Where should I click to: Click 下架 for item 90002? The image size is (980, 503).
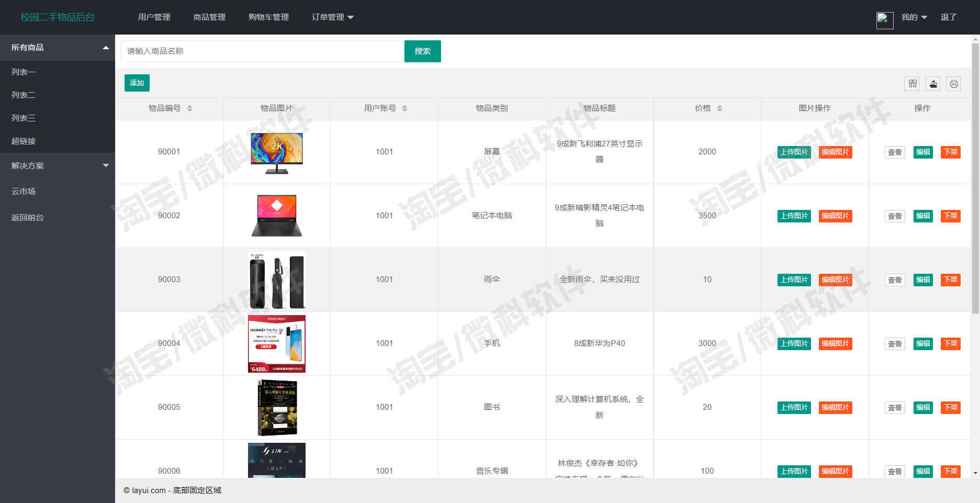click(x=951, y=216)
